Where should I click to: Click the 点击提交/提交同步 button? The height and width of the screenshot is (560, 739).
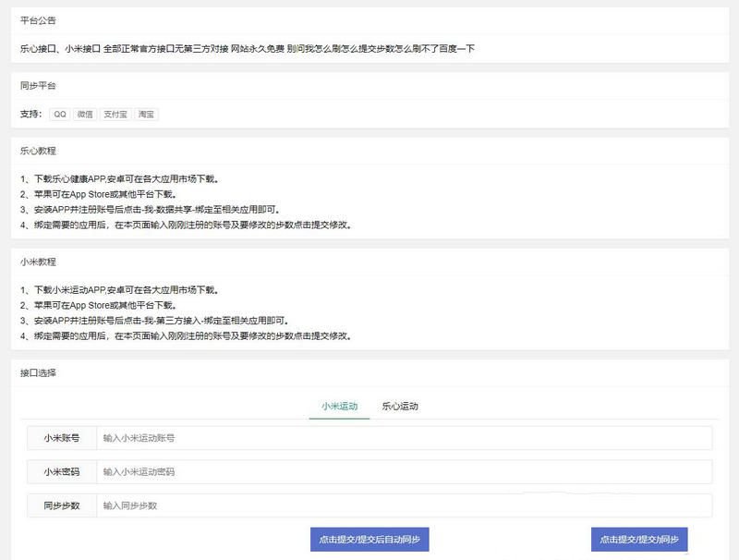tap(639, 539)
